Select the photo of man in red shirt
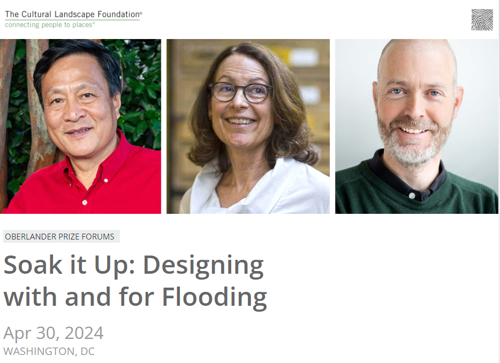 click(x=80, y=126)
